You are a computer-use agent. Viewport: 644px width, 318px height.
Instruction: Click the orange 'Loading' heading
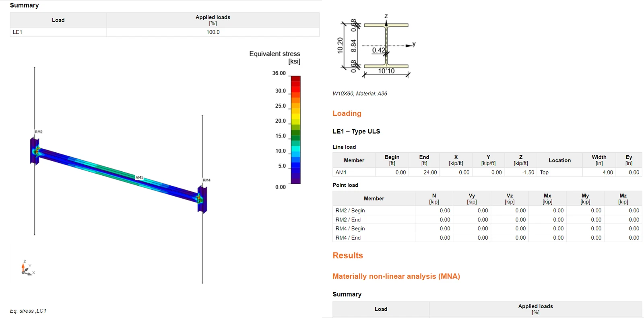(347, 113)
